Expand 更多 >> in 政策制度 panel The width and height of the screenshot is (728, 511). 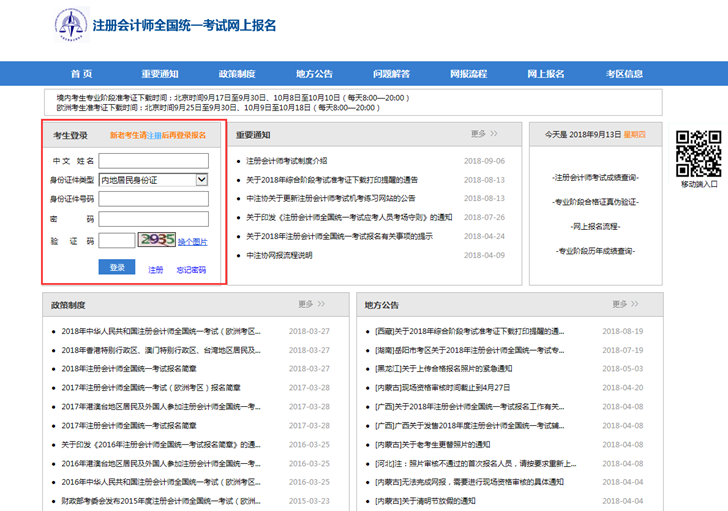click(311, 304)
